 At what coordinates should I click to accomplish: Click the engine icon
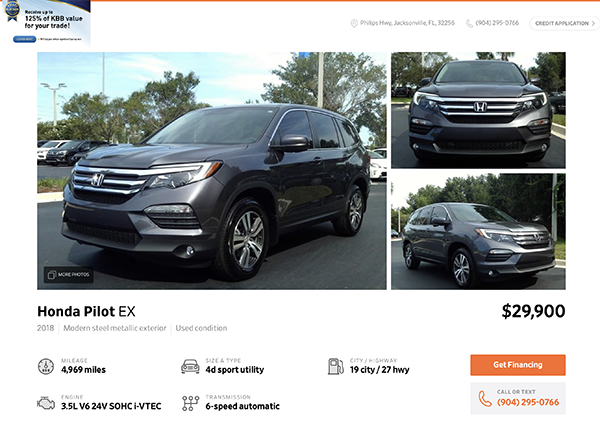(x=46, y=403)
